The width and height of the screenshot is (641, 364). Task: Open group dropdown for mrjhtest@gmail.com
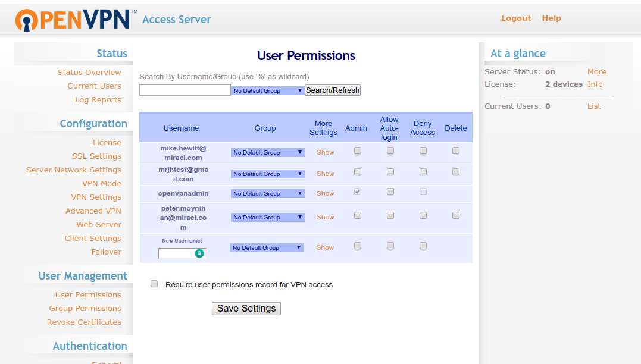[268, 174]
